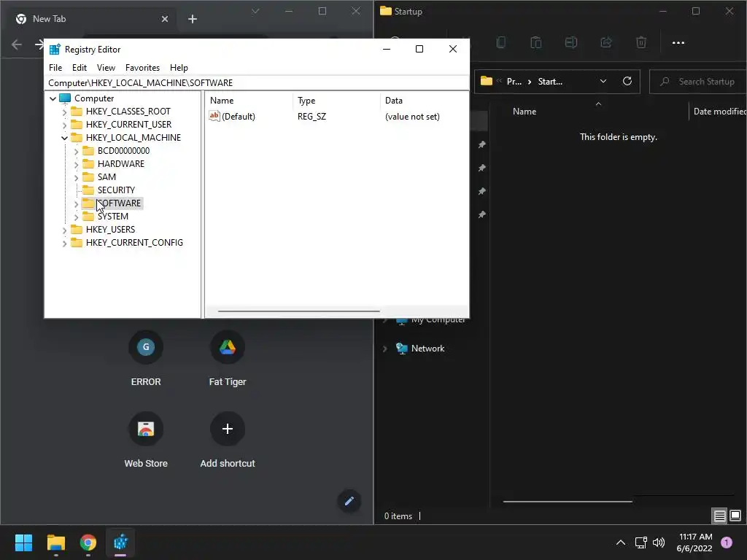Open the address bar history dropdown in Startup
747x560 pixels.
pyautogui.click(x=603, y=82)
